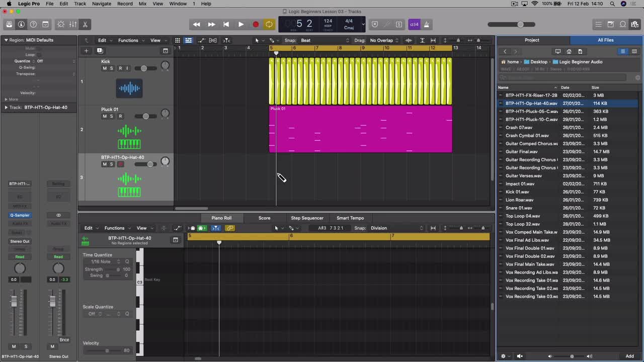Open Drag No Overlap dropdown
The image size is (644, 362).
coord(384,40)
